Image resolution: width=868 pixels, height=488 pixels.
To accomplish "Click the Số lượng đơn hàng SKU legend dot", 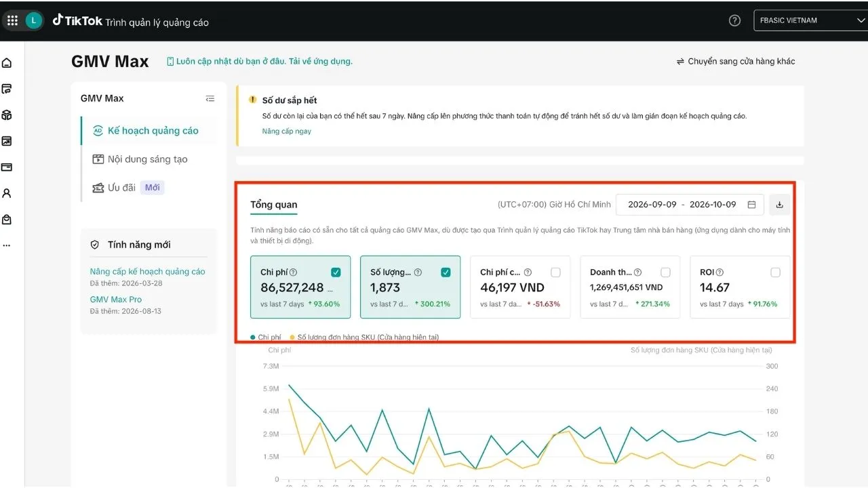I will point(292,337).
